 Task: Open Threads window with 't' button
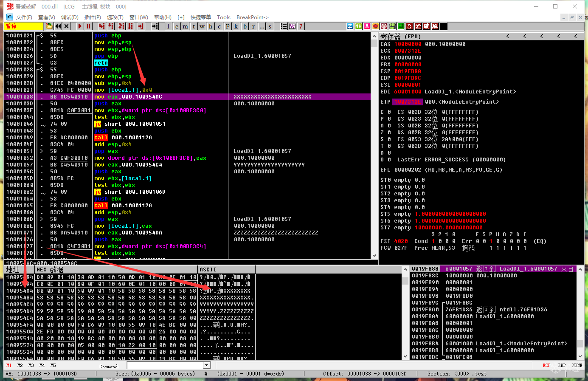coord(194,26)
